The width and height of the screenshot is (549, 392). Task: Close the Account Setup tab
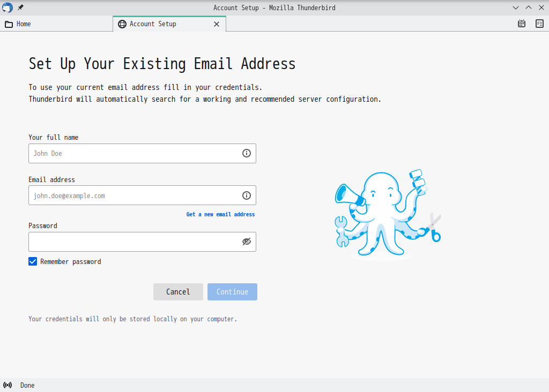(217, 24)
